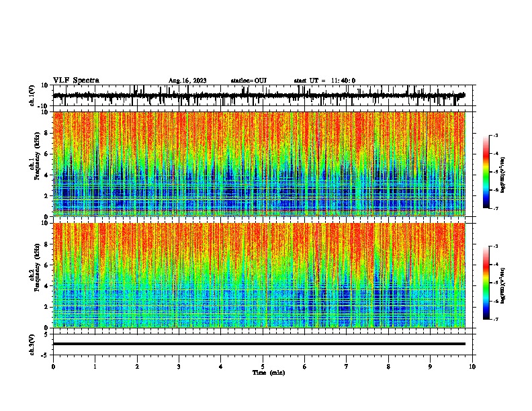Click the "-3" label on ch.1 colorbar
Image resolution: width=532 pixels, height=411 pixels.
(495, 136)
